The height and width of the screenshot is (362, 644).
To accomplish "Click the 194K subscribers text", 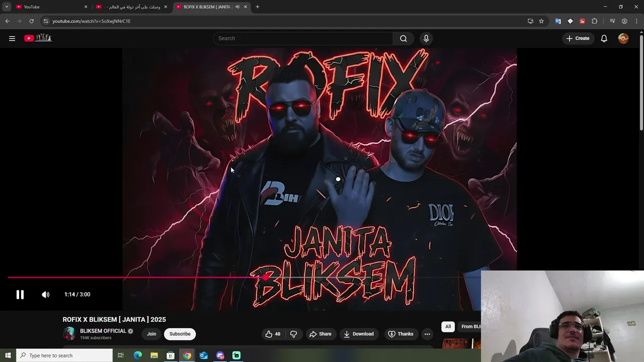I will [96, 338].
